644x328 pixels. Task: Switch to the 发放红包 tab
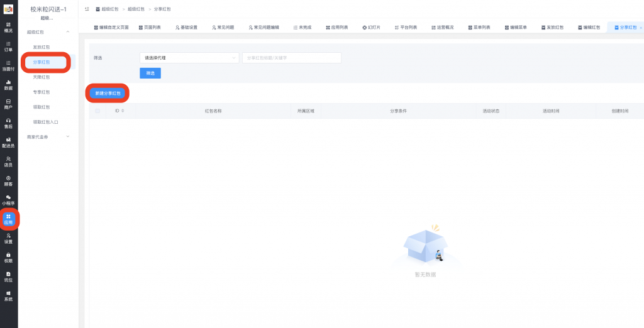(x=552, y=28)
